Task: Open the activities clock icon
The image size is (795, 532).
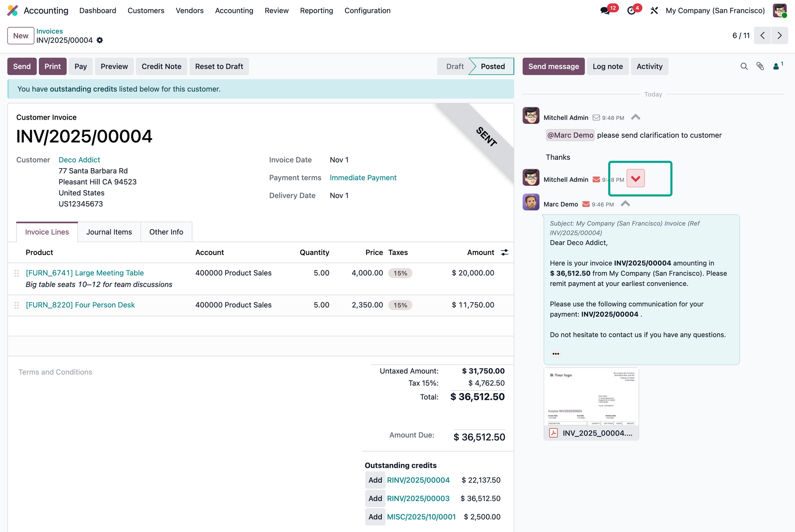Action: pyautogui.click(x=631, y=11)
